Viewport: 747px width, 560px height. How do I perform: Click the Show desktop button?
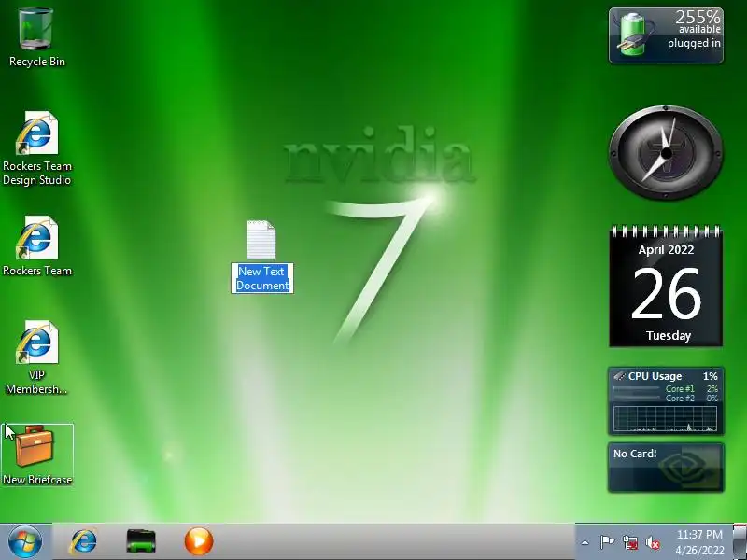click(x=740, y=541)
